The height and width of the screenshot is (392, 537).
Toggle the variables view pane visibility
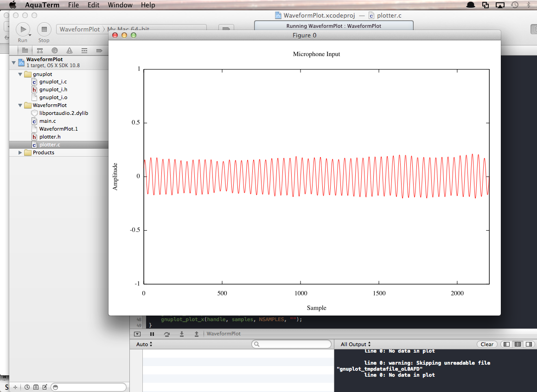(x=506, y=344)
